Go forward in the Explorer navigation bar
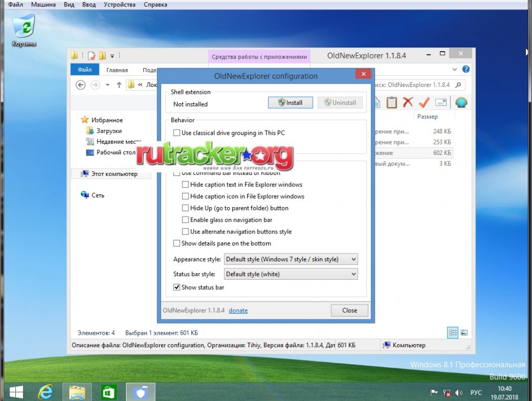 point(95,85)
